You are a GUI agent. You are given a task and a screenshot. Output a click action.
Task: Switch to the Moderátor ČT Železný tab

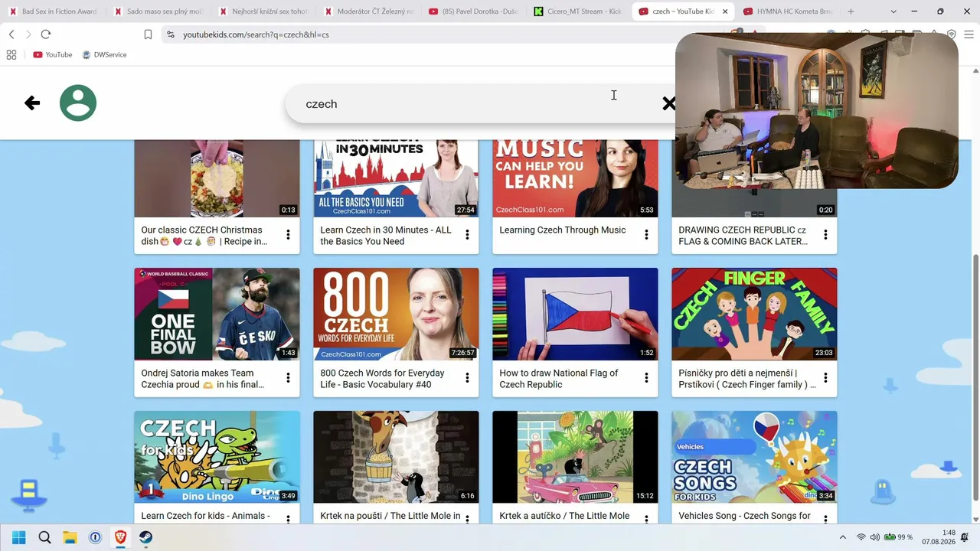coord(367,11)
